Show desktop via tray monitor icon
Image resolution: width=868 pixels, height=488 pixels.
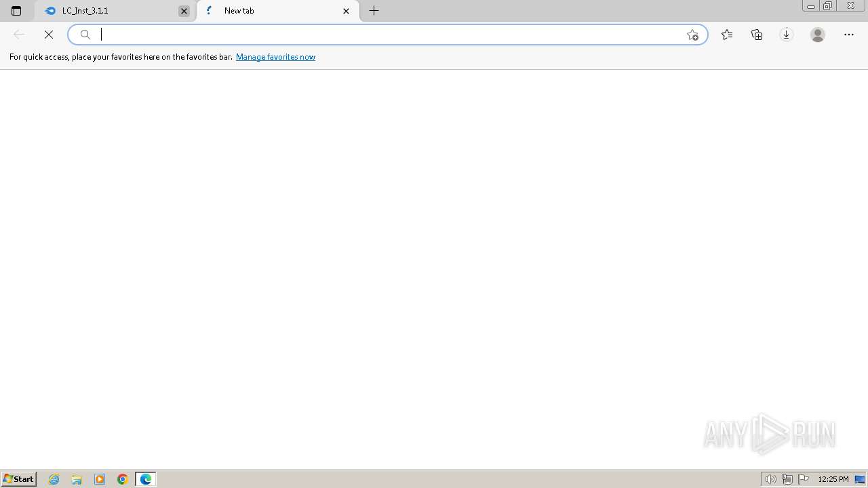coord(860,479)
